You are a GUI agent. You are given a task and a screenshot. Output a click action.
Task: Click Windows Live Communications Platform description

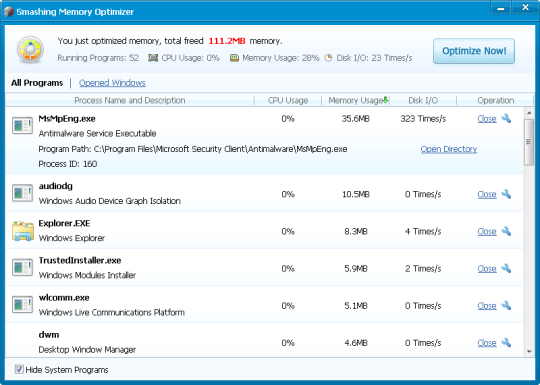tap(112, 313)
